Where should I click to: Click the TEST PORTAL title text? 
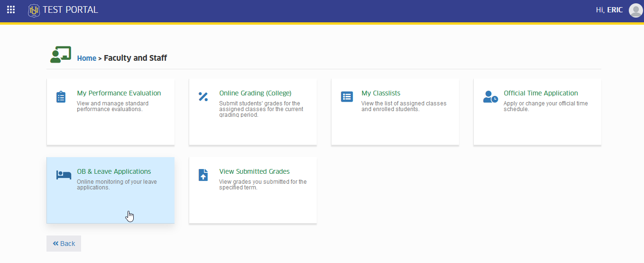click(x=70, y=10)
